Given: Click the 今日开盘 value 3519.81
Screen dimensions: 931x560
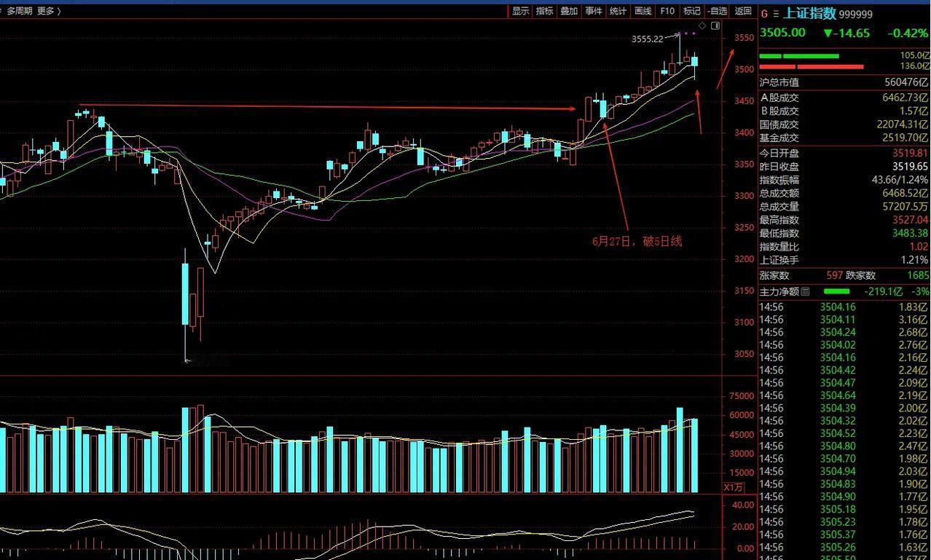Looking at the screenshot, I should (x=910, y=153).
